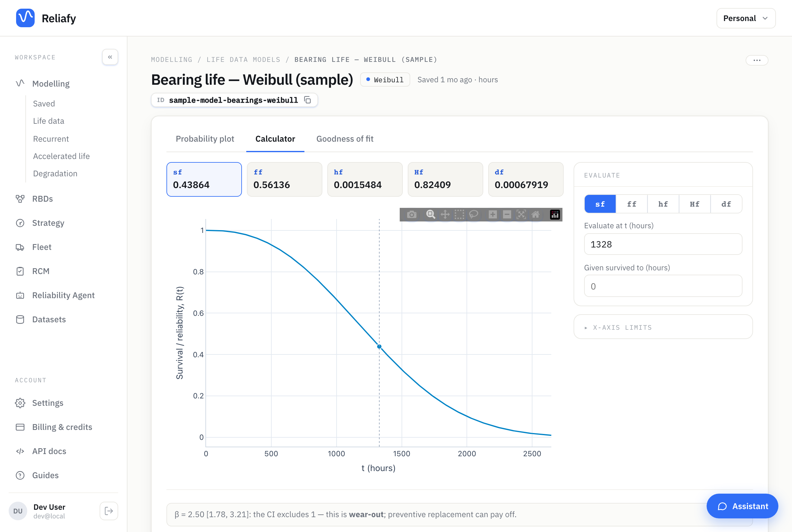Open Degradation in sidebar
The width and height of the screenshot is (792, 532).
coord(55,174)
